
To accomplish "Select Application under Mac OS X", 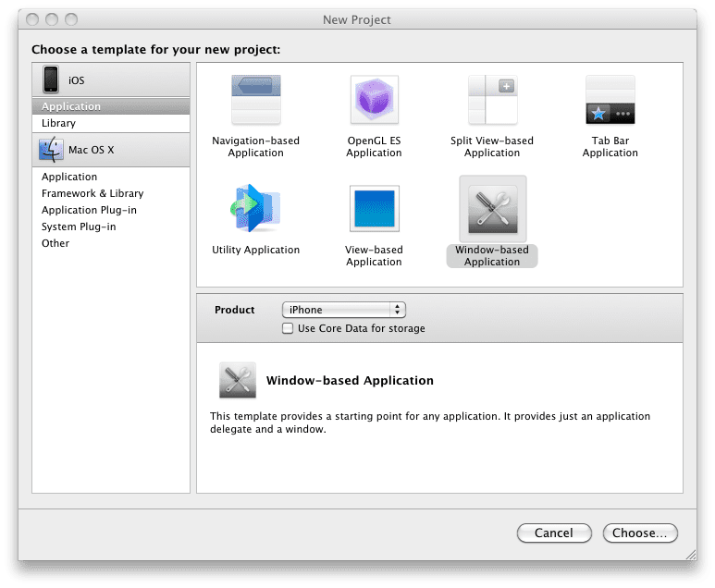I will (111, 177).
